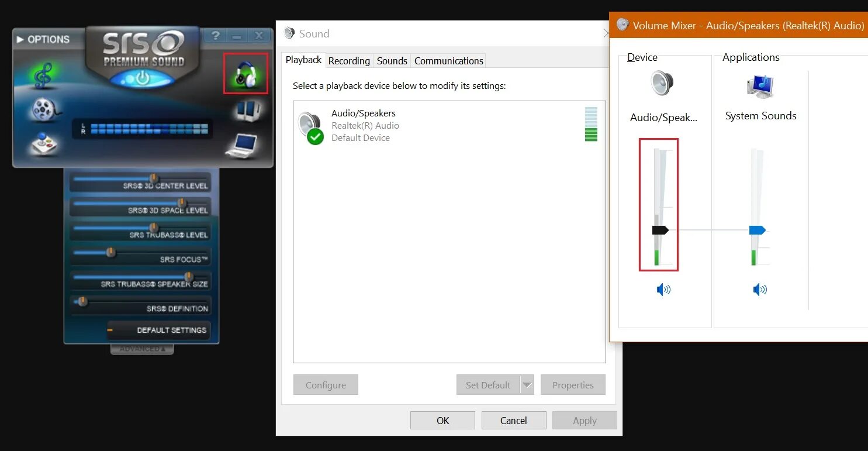This screenshot has height=451, width=868.
Task: Adjust the SRS Focus slider knob
Action: point(110,252)
